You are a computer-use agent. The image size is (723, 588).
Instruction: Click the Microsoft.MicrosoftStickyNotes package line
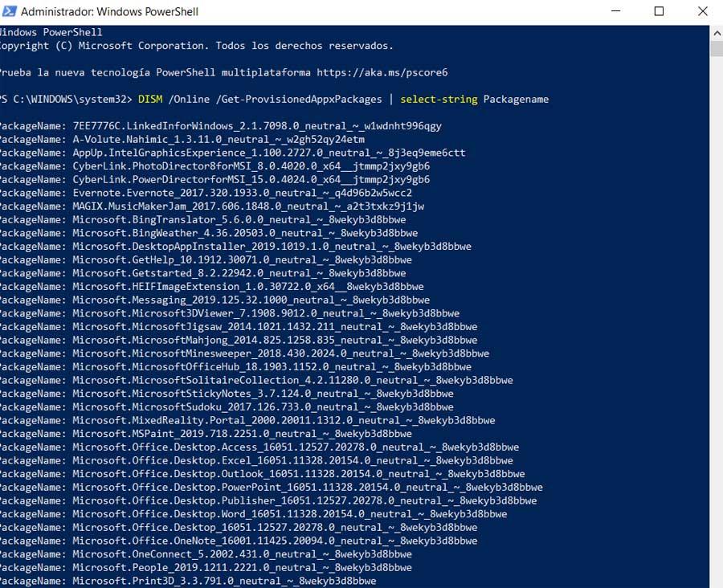point(227,394)
